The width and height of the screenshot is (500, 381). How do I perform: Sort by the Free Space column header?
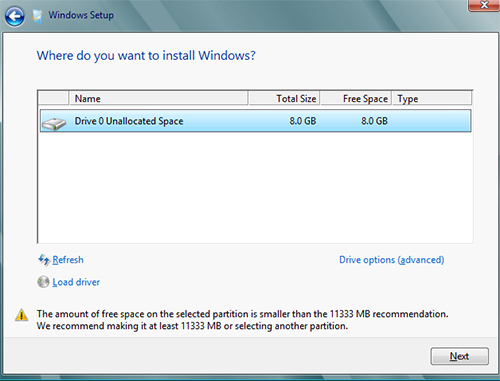click(x=356, y=98)
